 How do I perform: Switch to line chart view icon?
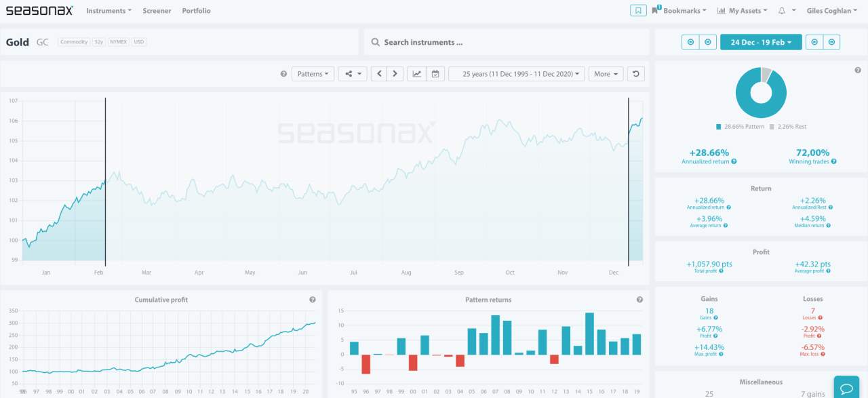click(417, 74)
